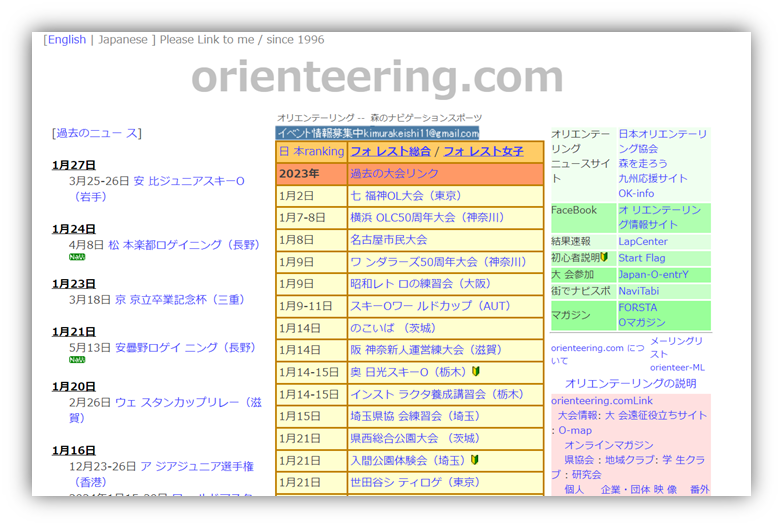Open 横浜OLC50周年大会（神奈川） link

pyautogui.click(x=427, y=218)
